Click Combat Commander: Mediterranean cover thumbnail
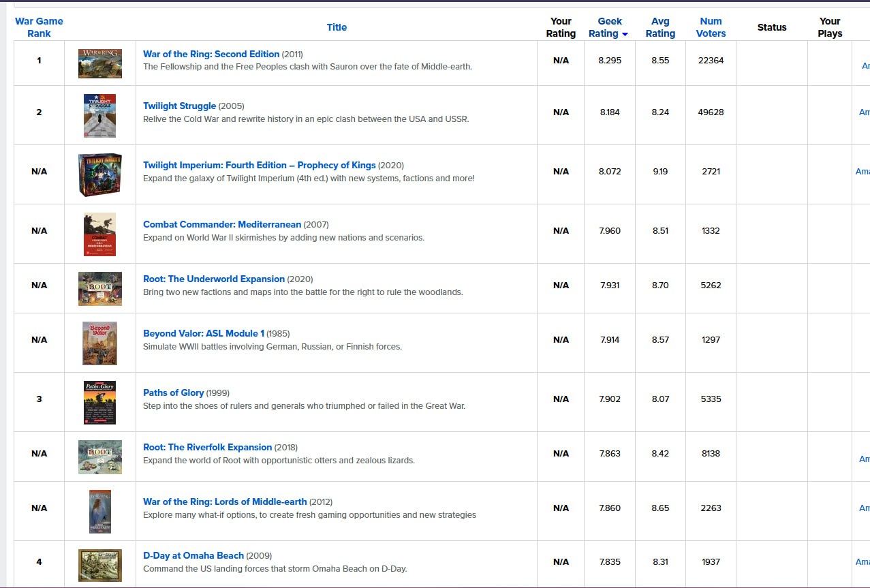The height and width of the screenshot is (588, 870). pos(100,234)
